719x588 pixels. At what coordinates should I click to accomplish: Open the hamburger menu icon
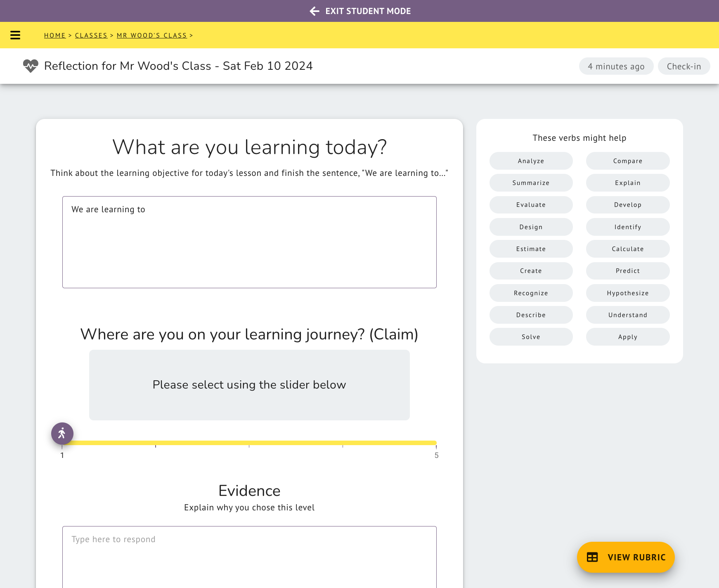coord(15,35)
